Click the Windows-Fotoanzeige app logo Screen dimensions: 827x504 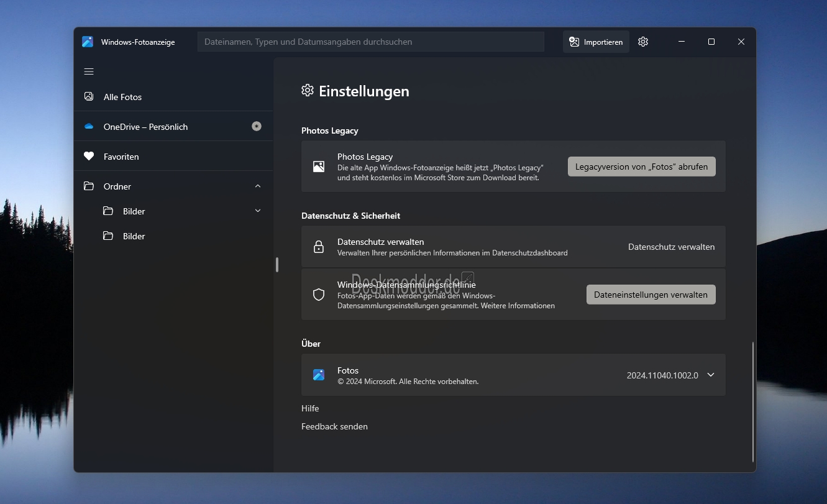pyautogui.click(x=88, y=42)
